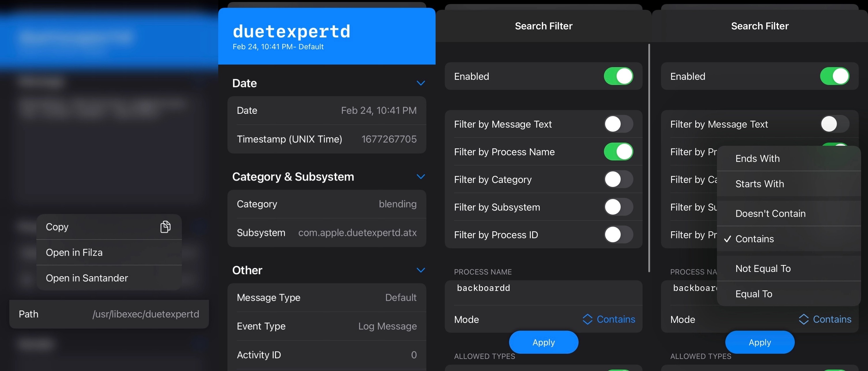Expand the Other section chevron
This screenshot has height=371, width=868.
420,270
